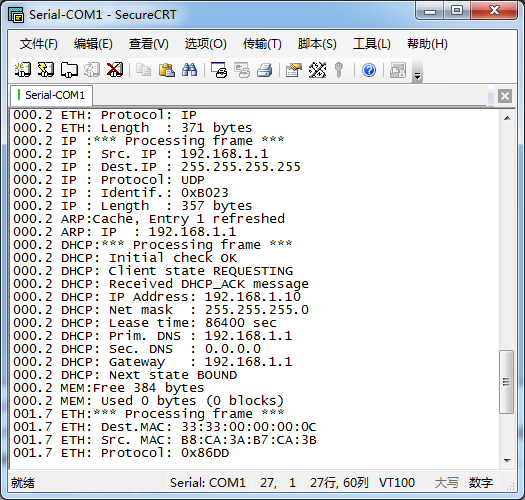Screen dimensions: 525x500
Task: Click the 'Src. MAC: B8:CA:3A:B7:CA:3B' line
Action: [165, 440]
